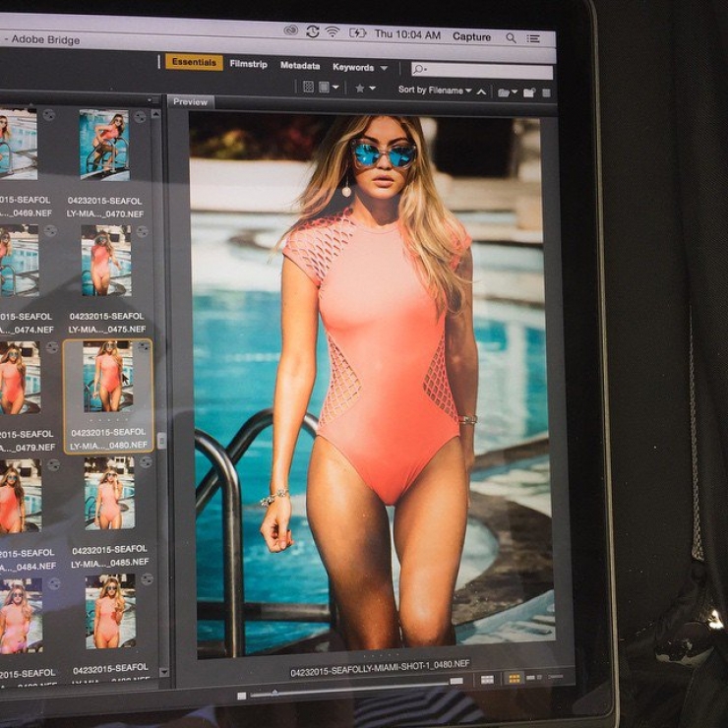Click the open recent file folder icon
The height and width of the screenshot is (728, 728).
click(504, 92)
